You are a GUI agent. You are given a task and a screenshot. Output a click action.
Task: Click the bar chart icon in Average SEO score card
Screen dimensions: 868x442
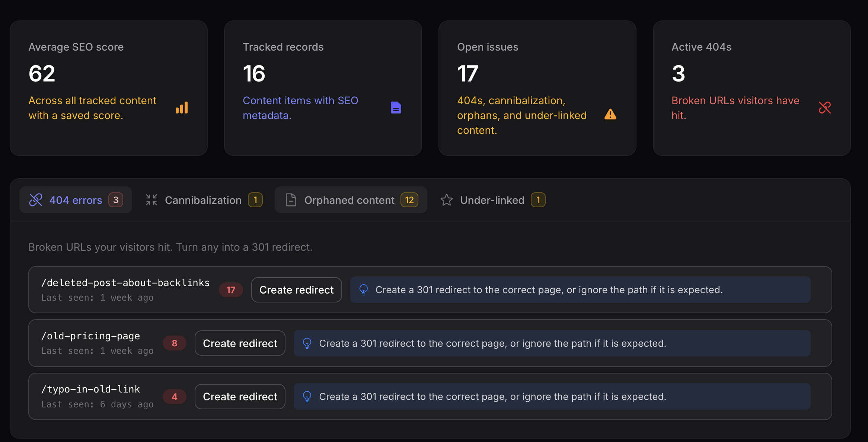click(182, 108)
